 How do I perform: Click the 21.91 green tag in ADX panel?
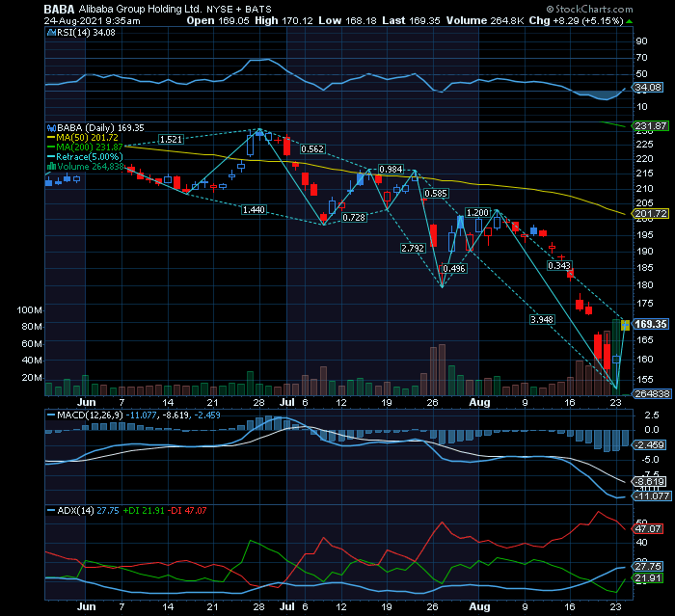[x=648, y=578]
